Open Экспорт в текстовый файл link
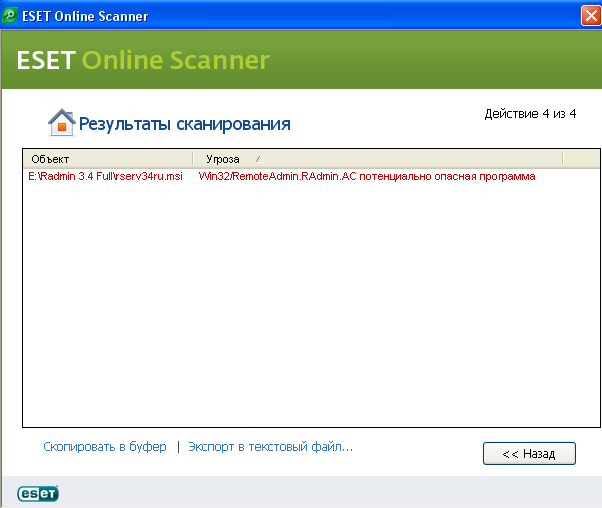Viewport: 602px width, 508px height. (270, 447)
